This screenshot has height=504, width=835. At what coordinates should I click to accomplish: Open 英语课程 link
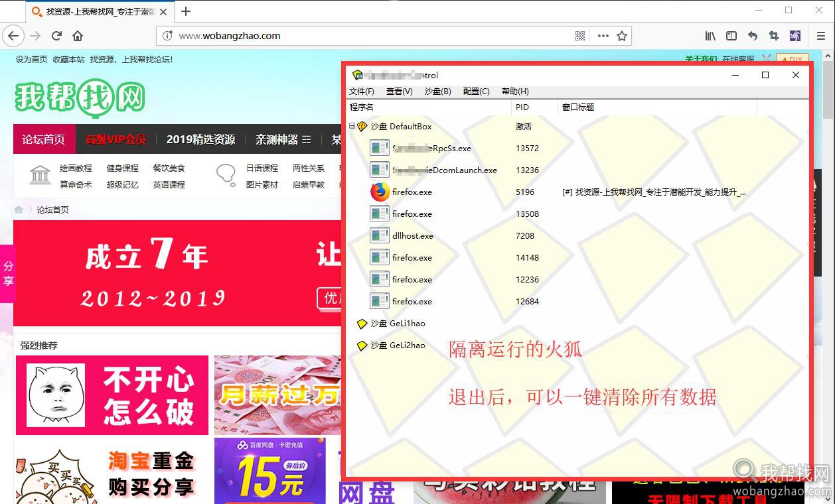click(x=169, y=184)
